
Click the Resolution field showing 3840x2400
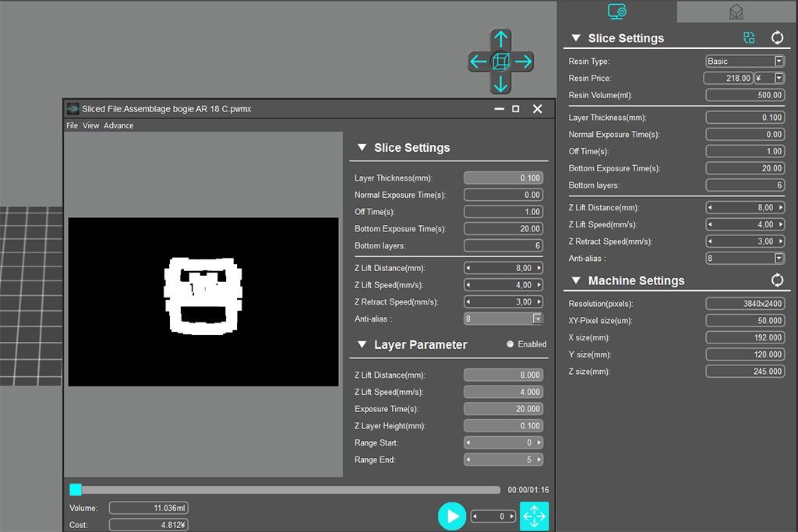tap(745, 304)
